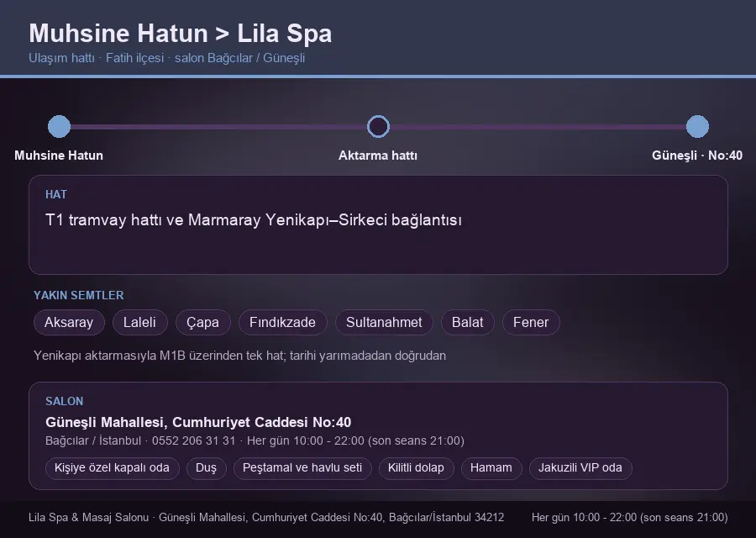Click the Aktarma hattı label under timeline
756x538 pixels.
point(378,156)
